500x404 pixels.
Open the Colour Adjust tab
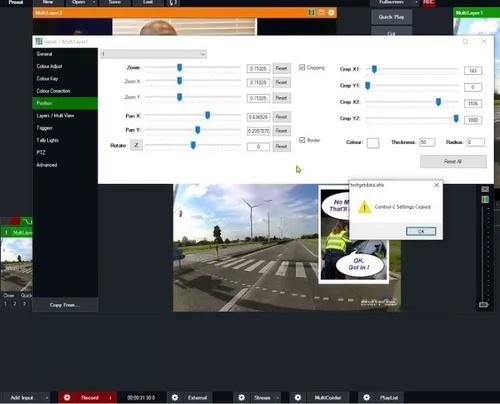pos(49,66)
